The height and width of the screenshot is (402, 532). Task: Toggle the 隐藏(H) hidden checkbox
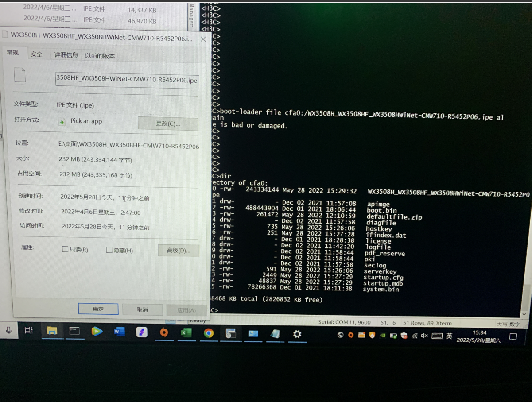coord(109,250)
